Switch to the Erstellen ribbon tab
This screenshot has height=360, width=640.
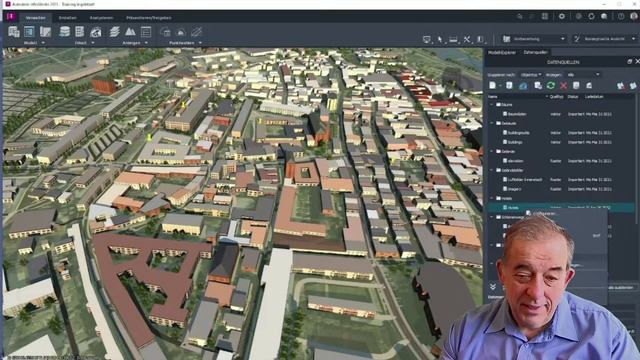pyautogui.click(x=67, y=18)
